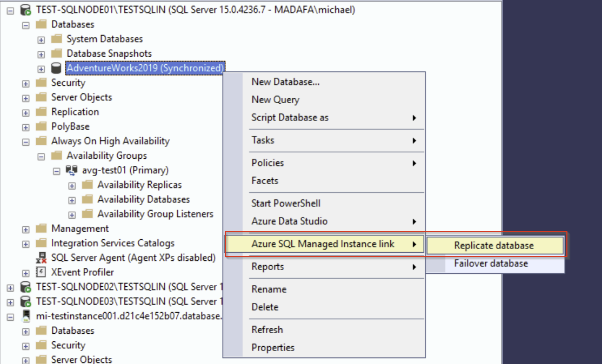Click the Availability Groups folder icon

pos(56,156)
